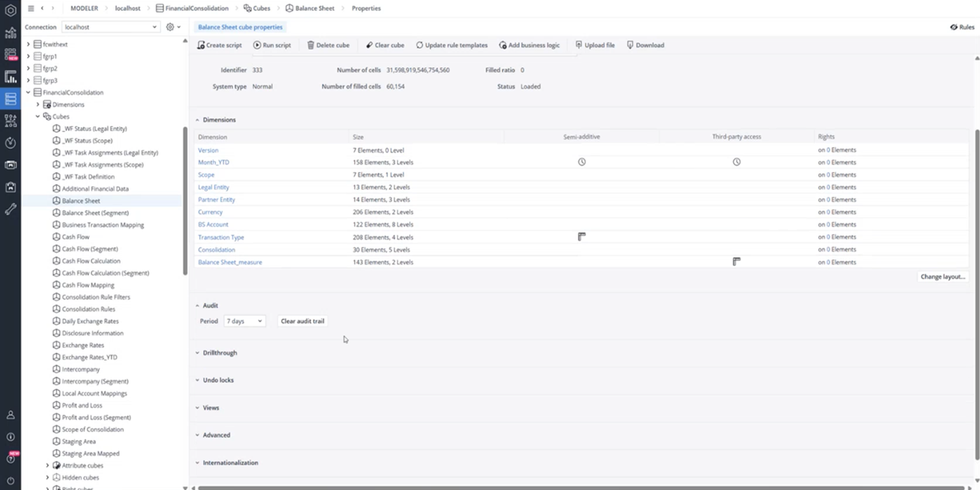Click the Run script play icon
This screenshot has width=980, height=490.
click(x=257, y=45)
